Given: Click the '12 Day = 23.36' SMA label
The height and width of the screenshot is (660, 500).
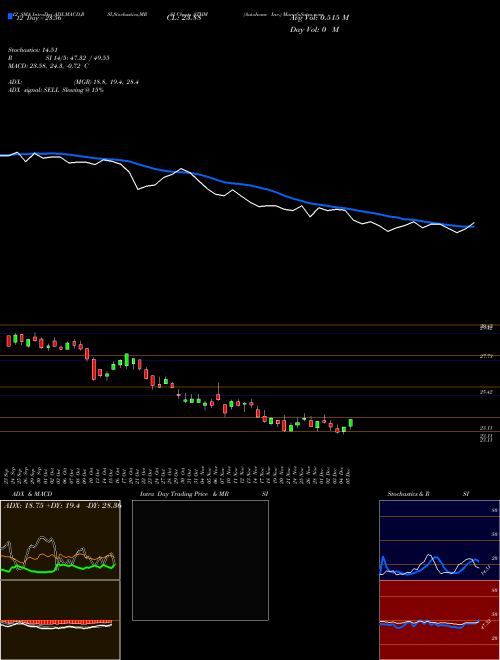Looking at the screenshot, I should pos(38,18).
